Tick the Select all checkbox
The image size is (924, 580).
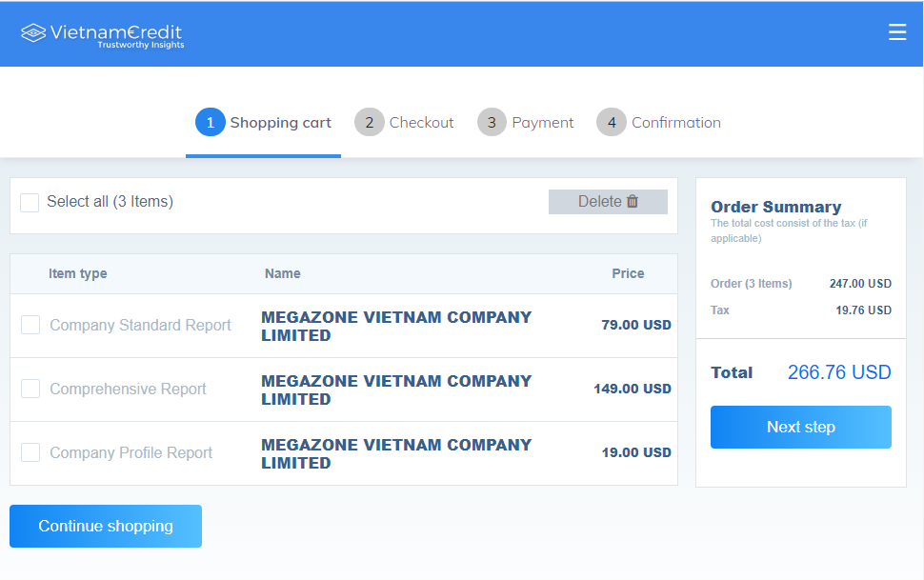pyautogui.click(x=30, y=202)
